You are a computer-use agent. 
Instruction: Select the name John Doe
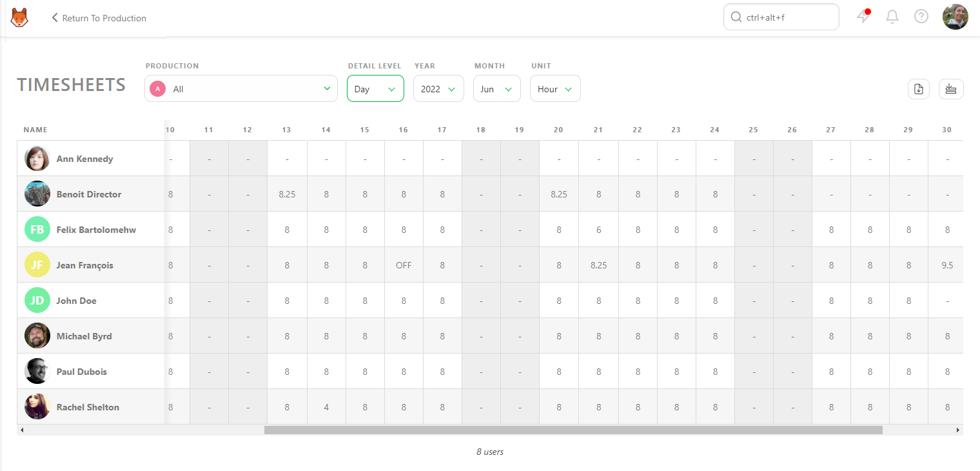click(x=77, y=301)
